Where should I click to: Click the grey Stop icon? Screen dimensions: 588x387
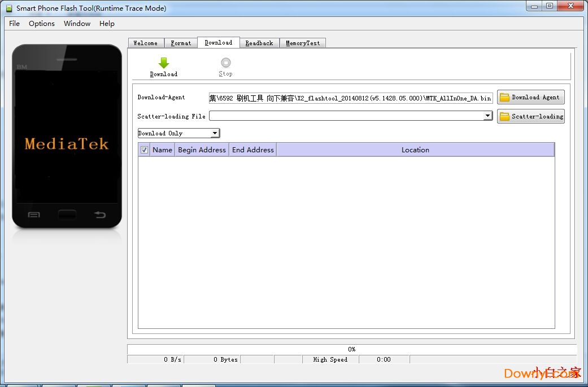226,62
